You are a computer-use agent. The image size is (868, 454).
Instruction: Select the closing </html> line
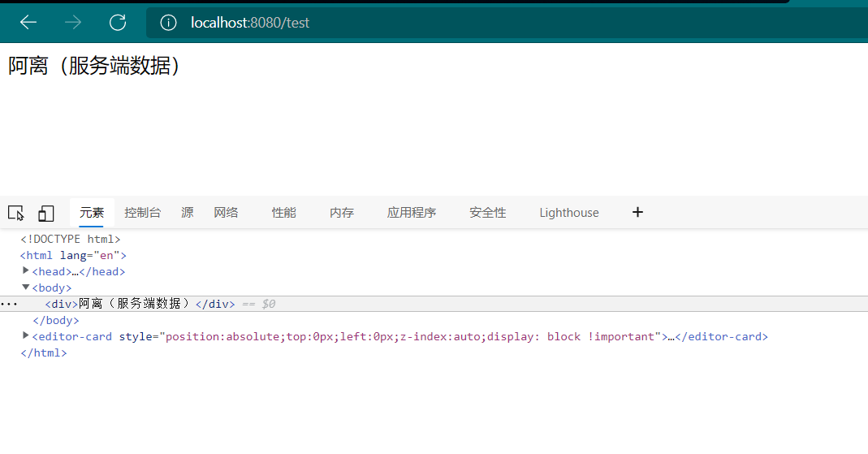pyautogui.click(x=44, y=352)
